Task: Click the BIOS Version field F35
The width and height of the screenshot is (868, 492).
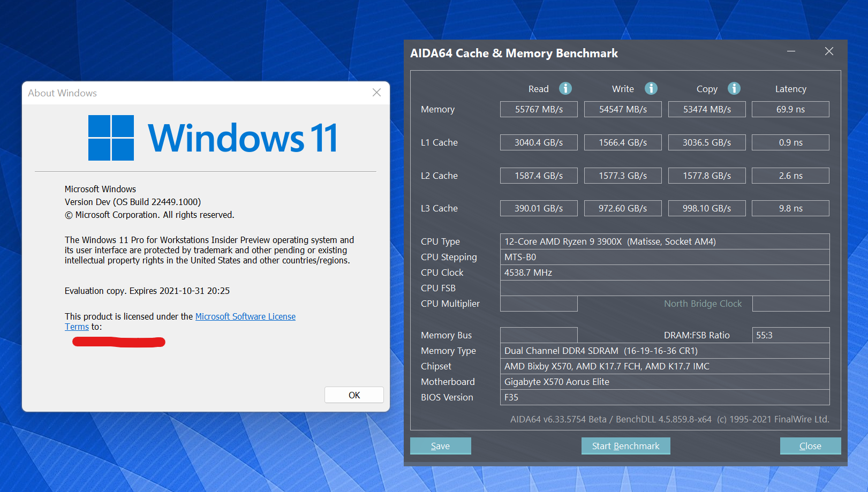Action: coord(665,397)
